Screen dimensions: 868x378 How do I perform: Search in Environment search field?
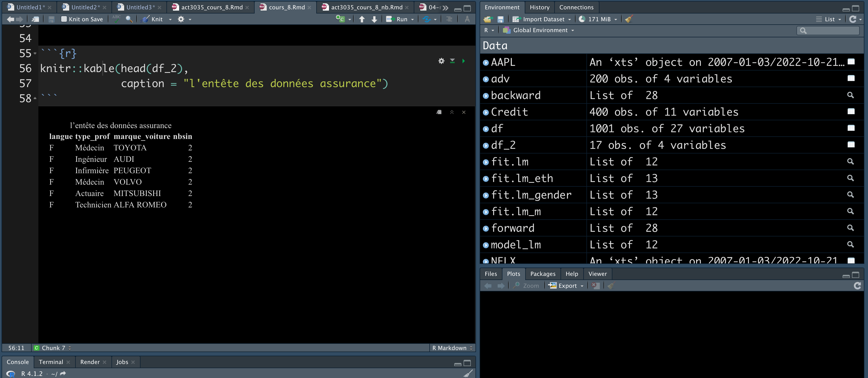coord(828,31)
